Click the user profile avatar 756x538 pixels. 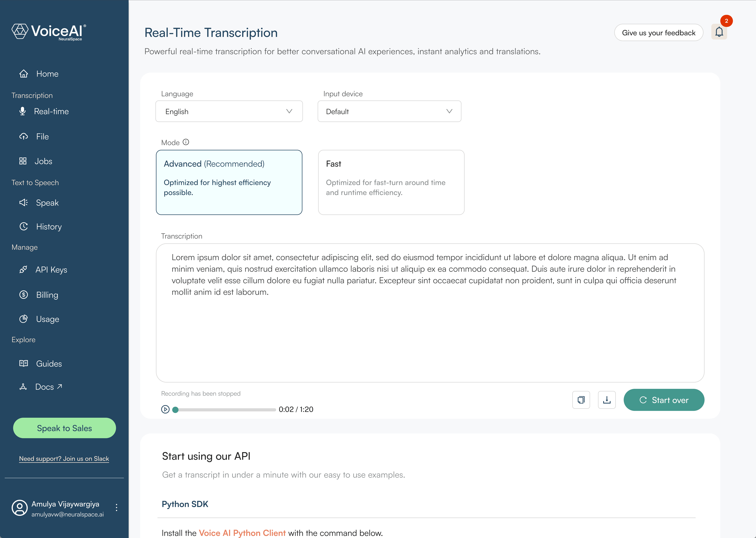pyautogui.click(x=20, y=508)
